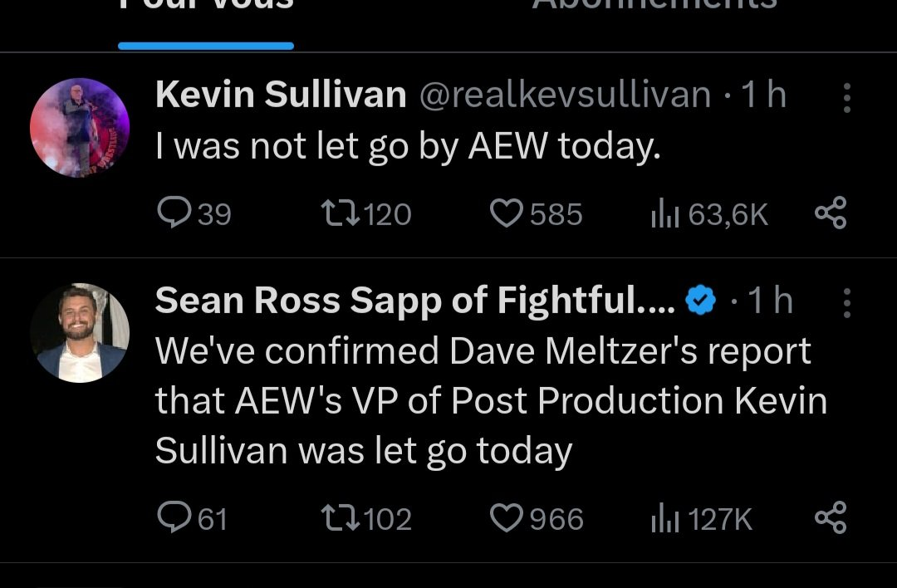
Task: Open Kevin Sullivan's profile picture
Action: (80, 128)
